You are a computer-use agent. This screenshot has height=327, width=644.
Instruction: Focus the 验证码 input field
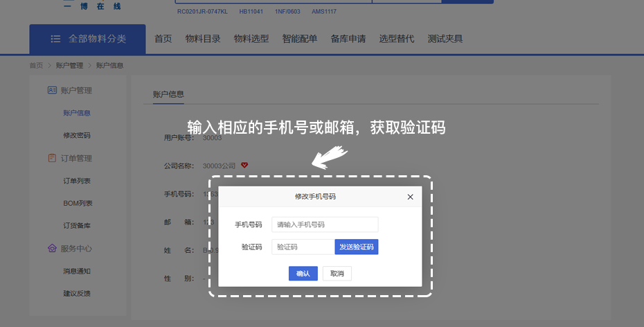[303, 247]
